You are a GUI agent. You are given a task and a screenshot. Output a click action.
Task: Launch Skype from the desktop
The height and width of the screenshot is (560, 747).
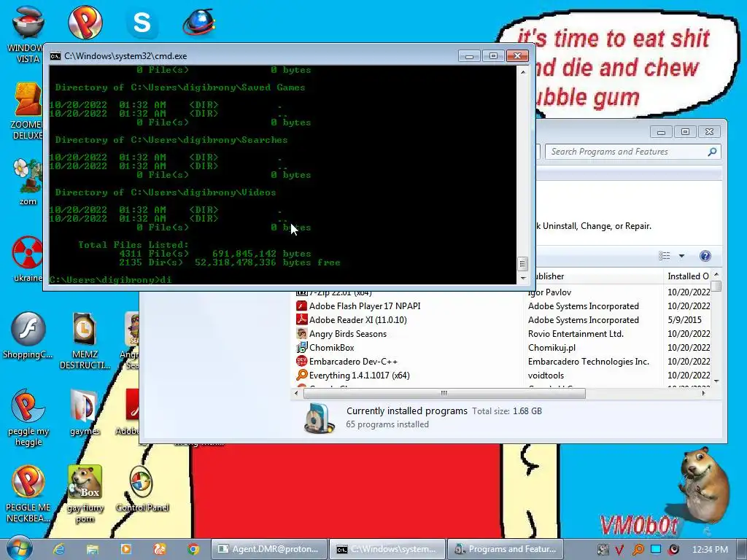[x=142, y=23]
